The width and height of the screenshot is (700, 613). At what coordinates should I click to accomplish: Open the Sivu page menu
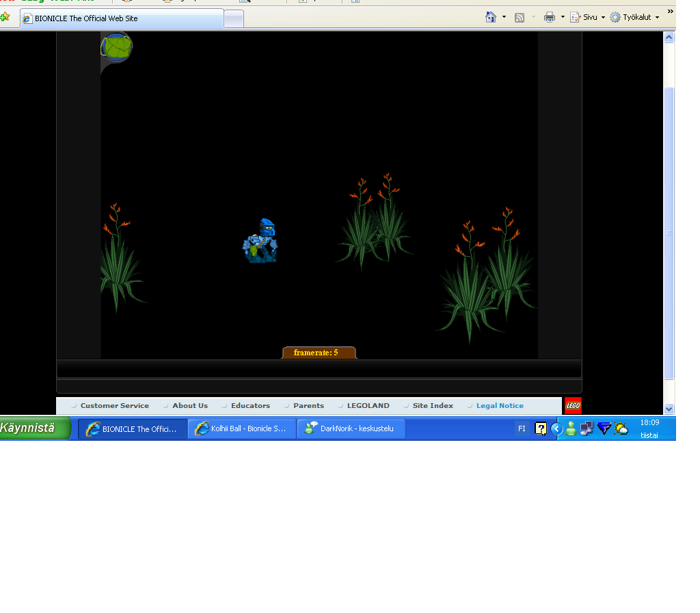pos(587,17)
